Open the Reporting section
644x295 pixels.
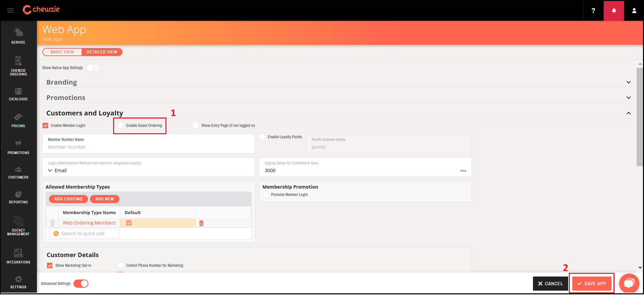[18, 197]
